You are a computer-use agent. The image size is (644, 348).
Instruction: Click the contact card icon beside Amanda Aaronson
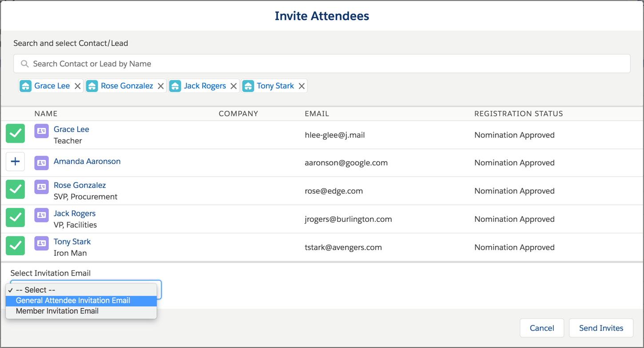click(41, 161)
